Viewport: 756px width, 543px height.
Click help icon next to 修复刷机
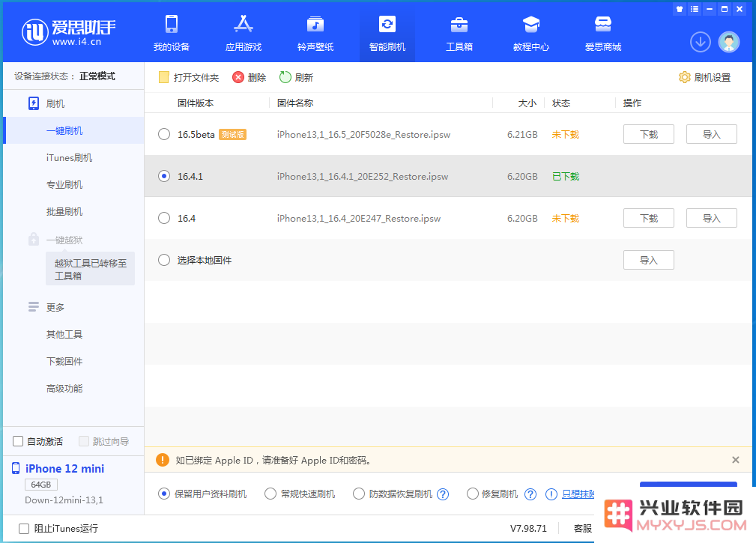tap(530, 494)
